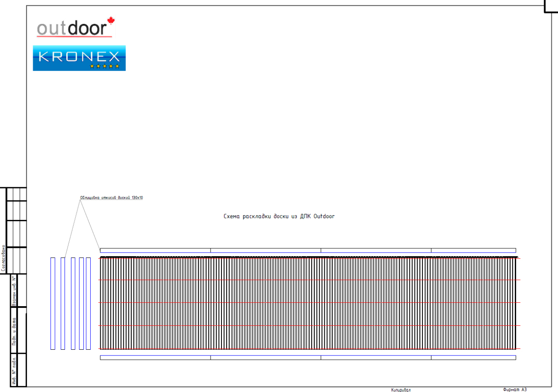The image size is (558, 392).
Task: Select the leftmost blue vertical board
Action: coord(53,303)
